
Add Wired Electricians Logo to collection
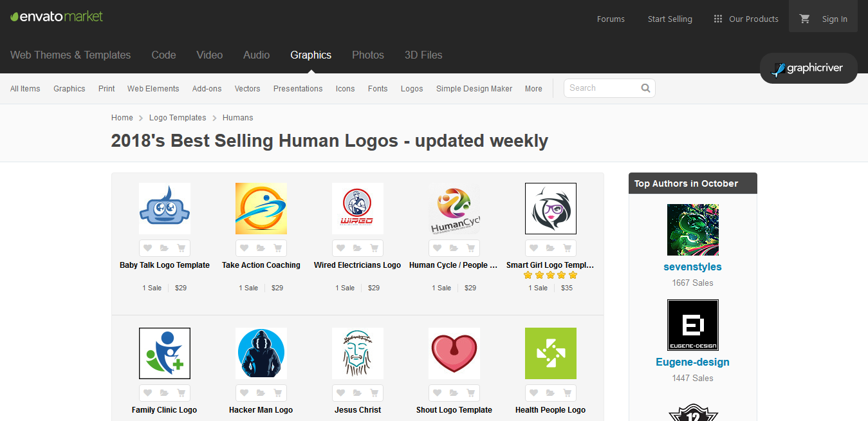(x=358, y=248)
